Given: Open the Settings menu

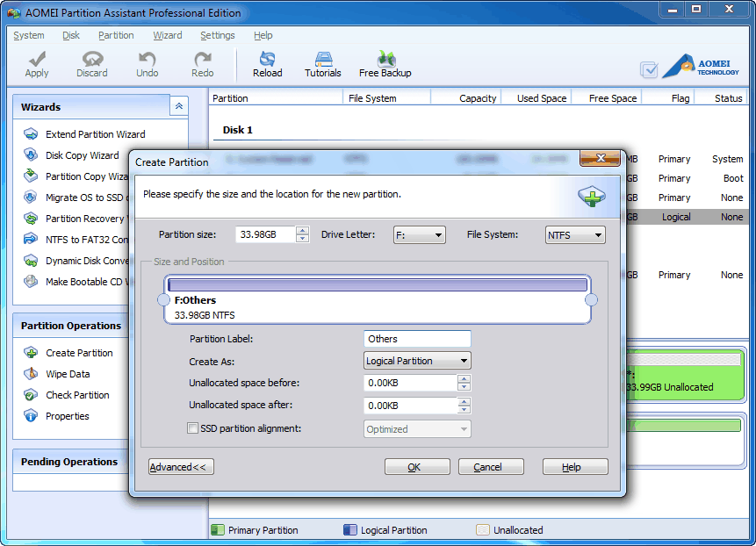Looking at the screenshot, I should point(218,35).
